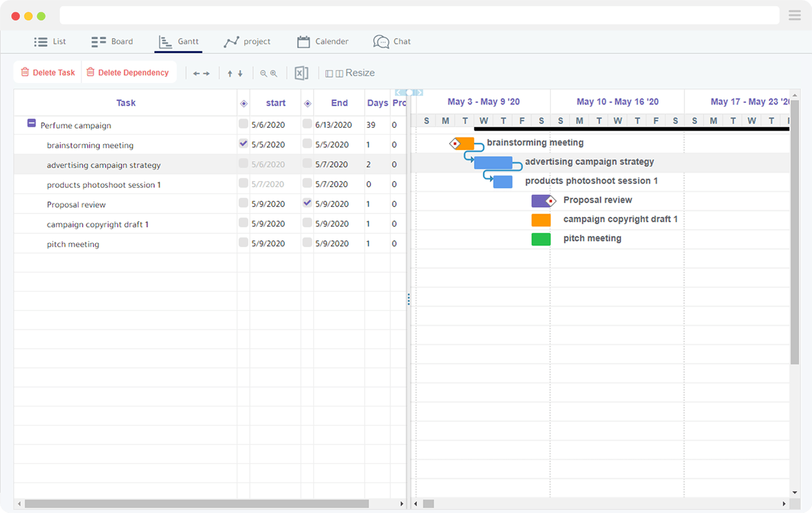Check start milestone for campaign copyright draft 1
812x513 pixels.
point(244,223)
